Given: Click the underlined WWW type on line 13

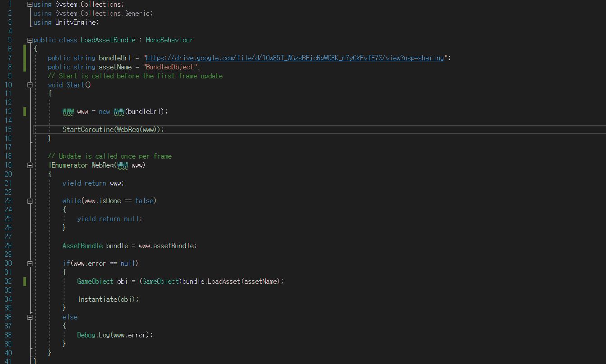Looking at the screenshot, I should click(68, 111).
